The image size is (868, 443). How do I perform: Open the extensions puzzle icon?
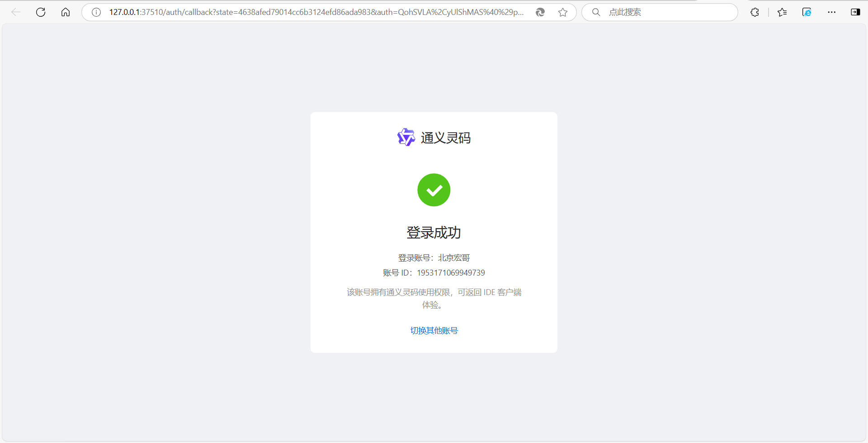(755, 12)
